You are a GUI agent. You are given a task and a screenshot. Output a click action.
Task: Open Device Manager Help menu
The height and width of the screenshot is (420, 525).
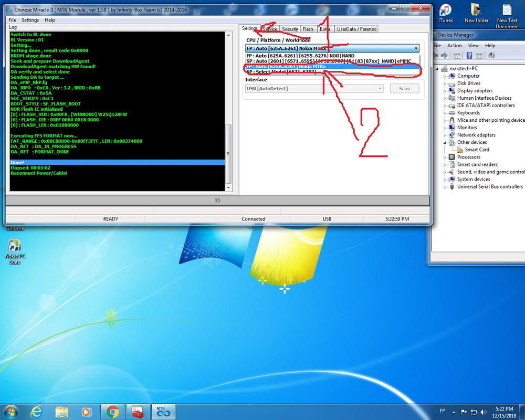tap(490, 46)
